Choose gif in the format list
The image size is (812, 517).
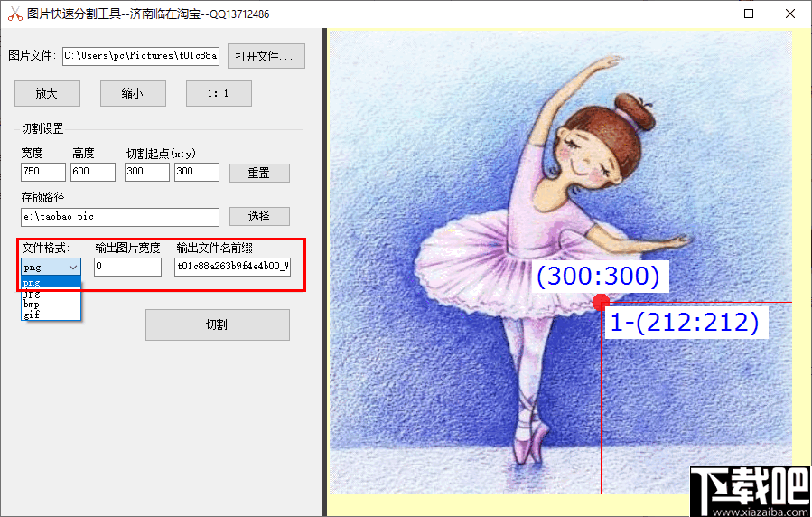51,315
